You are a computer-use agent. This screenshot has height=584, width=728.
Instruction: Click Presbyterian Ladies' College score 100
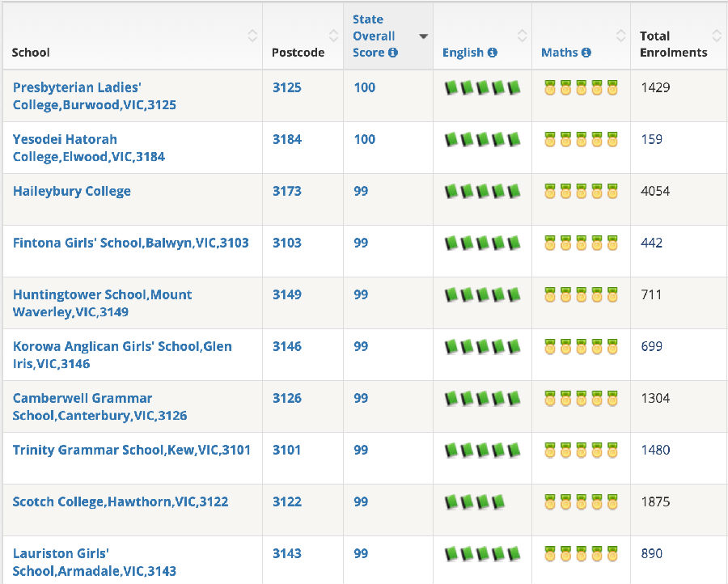point(365,87)
